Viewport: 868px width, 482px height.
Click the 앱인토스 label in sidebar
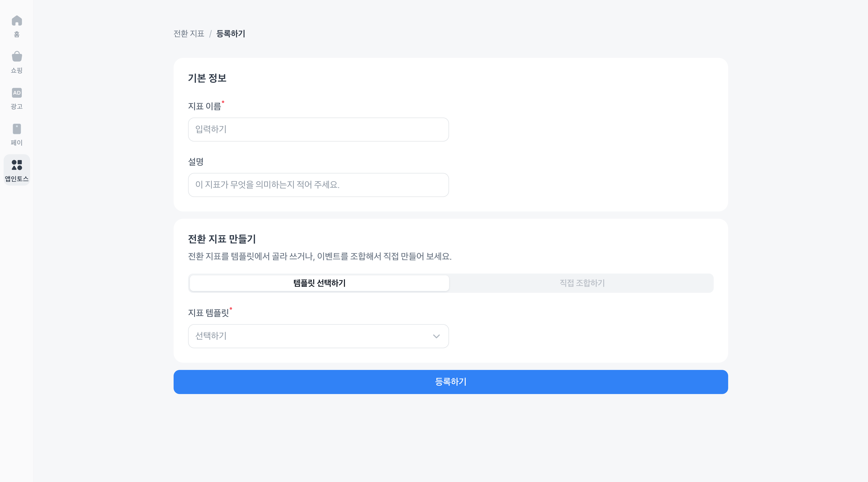coord(17,178)
